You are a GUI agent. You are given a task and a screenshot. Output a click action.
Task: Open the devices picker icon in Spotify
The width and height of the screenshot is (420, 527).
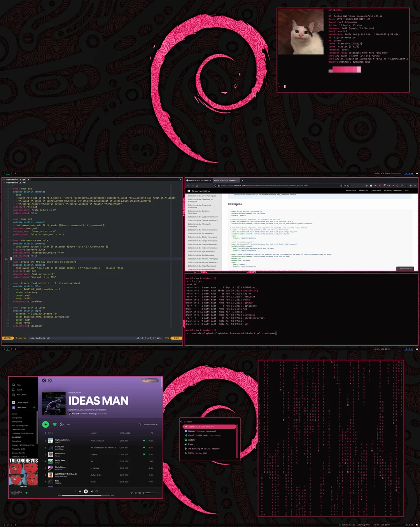[x=140, y=493]
